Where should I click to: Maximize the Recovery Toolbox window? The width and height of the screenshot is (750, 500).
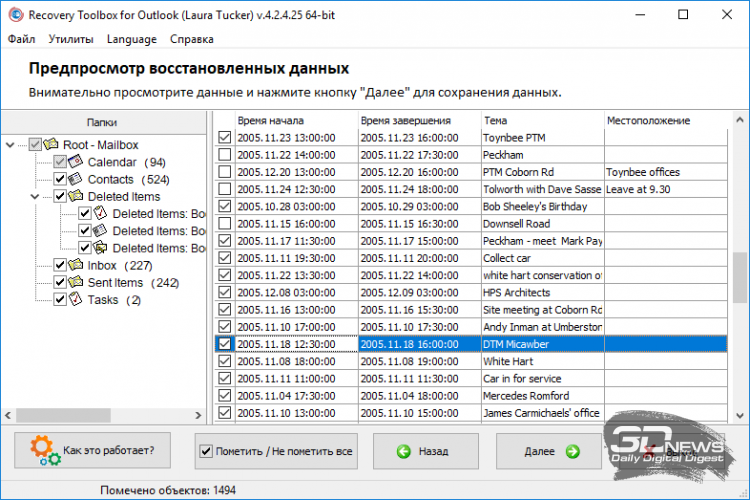tap(683, 15)
